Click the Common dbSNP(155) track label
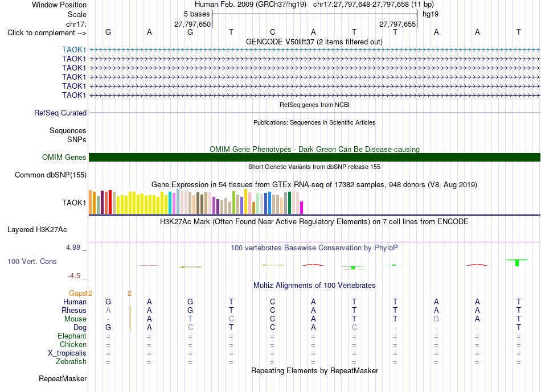The image size is (541, 392). [x=51, y=175]
